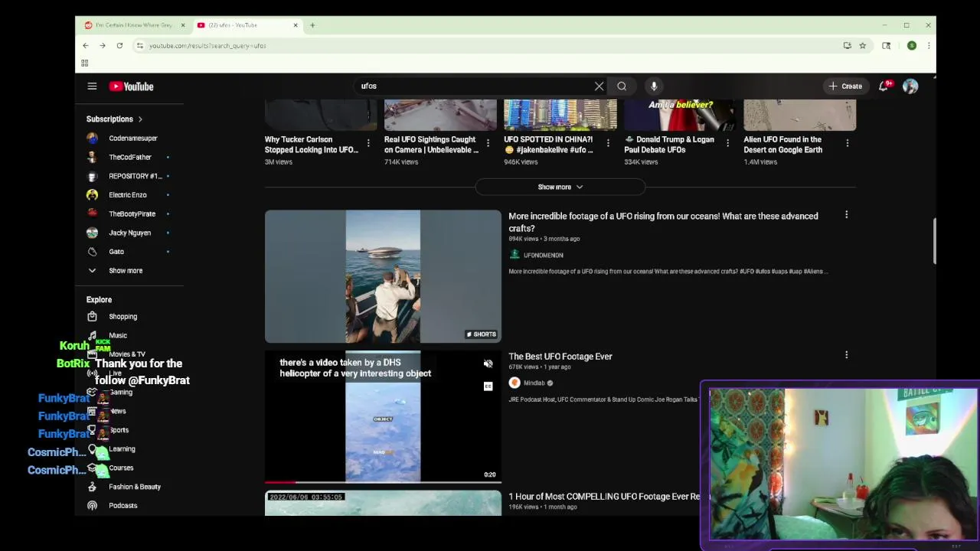Open Courses in the Explore menu
Image resolution: width=980 pixels, height=551 pixels.
click(x=121, y=468)
